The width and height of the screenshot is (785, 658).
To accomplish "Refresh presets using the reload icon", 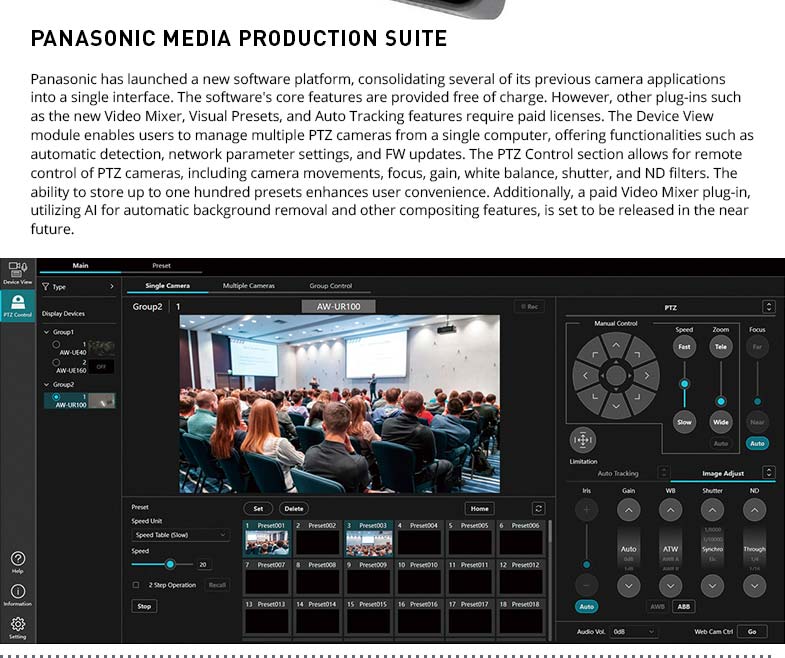I will pyautogui.click(x=539, y=509).
